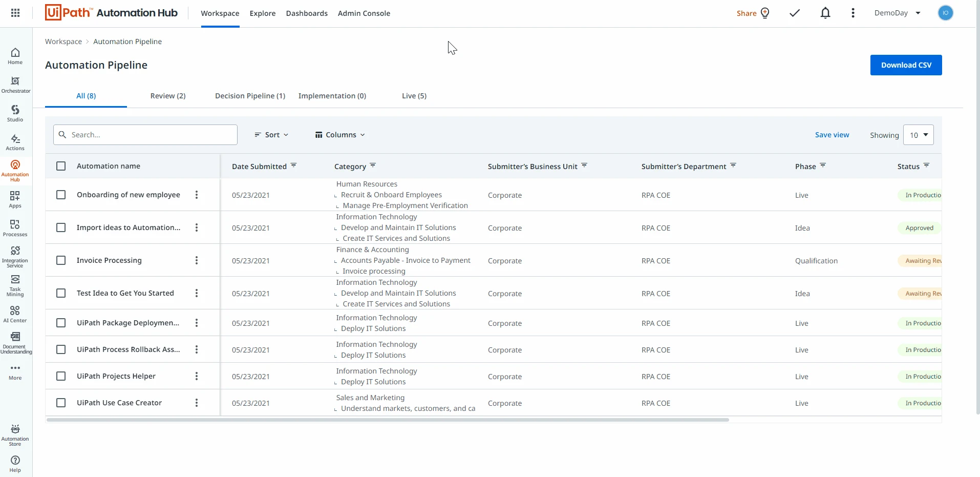Check UiPath Use Case Creator row
The image size is (980, 477).
point(61,403)
